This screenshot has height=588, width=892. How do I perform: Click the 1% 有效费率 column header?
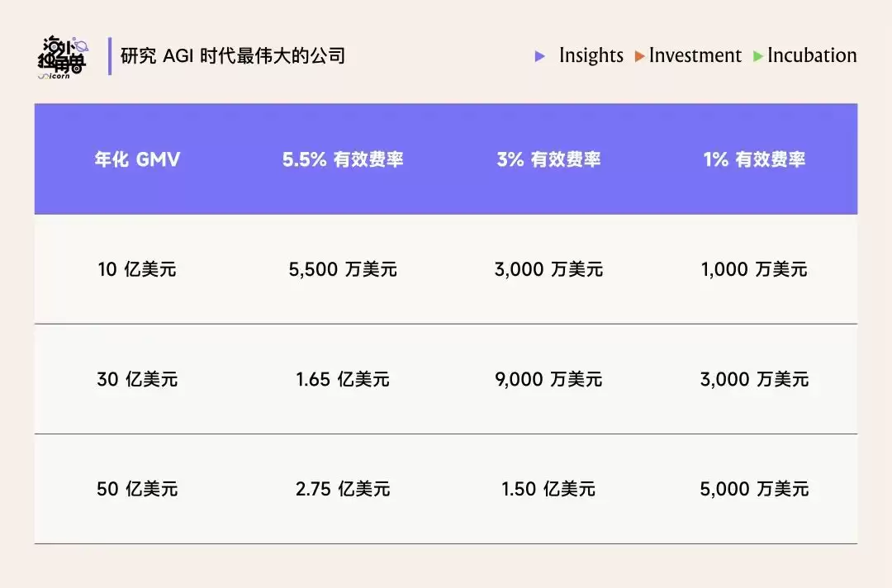[x=754, y=159]
